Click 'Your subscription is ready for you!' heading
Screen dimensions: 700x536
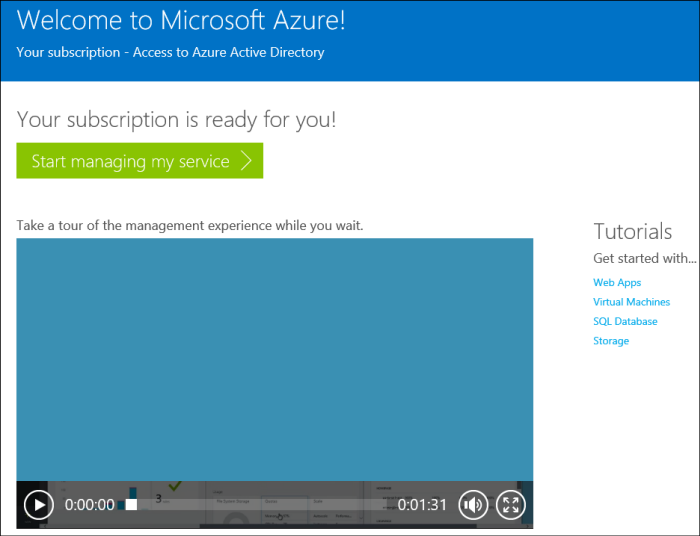click(x=176, y=120)
